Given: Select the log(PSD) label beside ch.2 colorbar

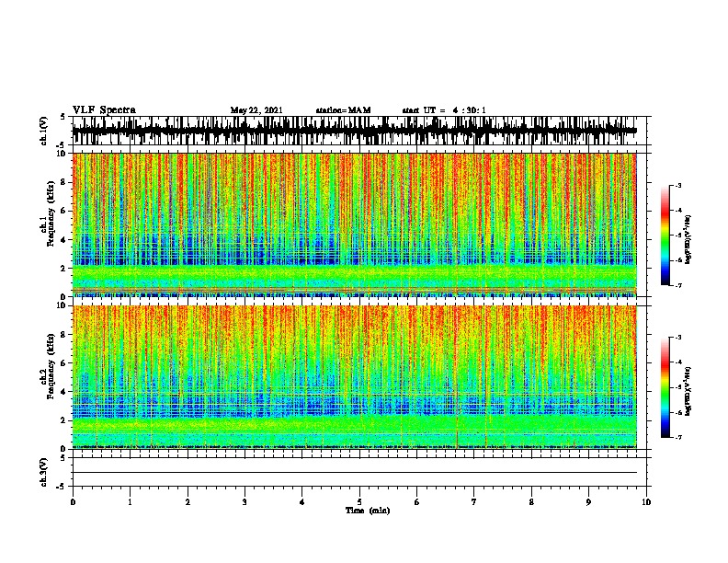Looking at the screenshot, I should point(688,391).
